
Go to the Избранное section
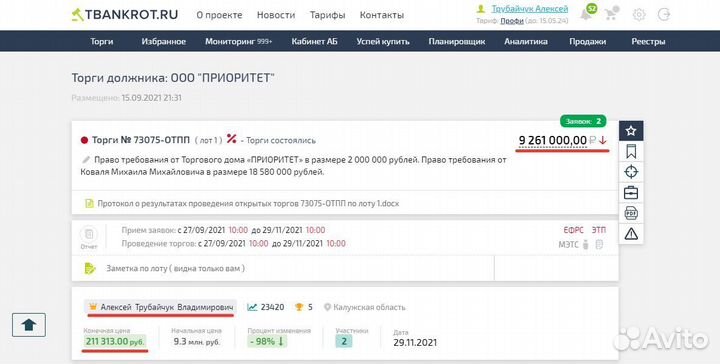pos(163,41)
